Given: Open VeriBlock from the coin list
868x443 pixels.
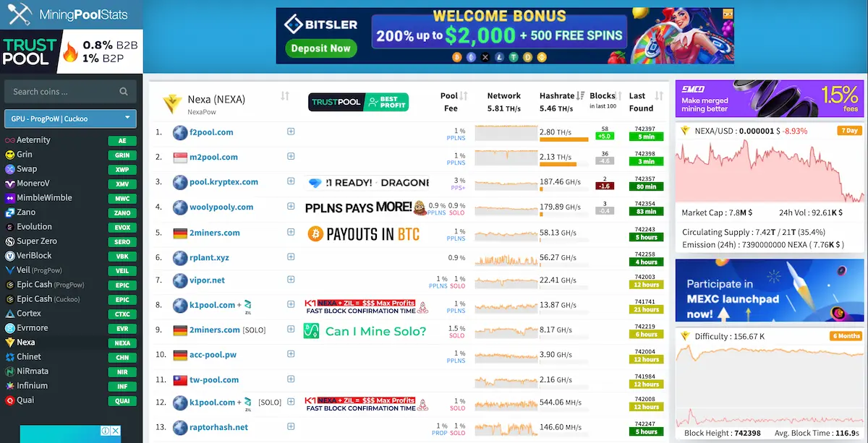Looking at the screenshot, I should point(35,256).
